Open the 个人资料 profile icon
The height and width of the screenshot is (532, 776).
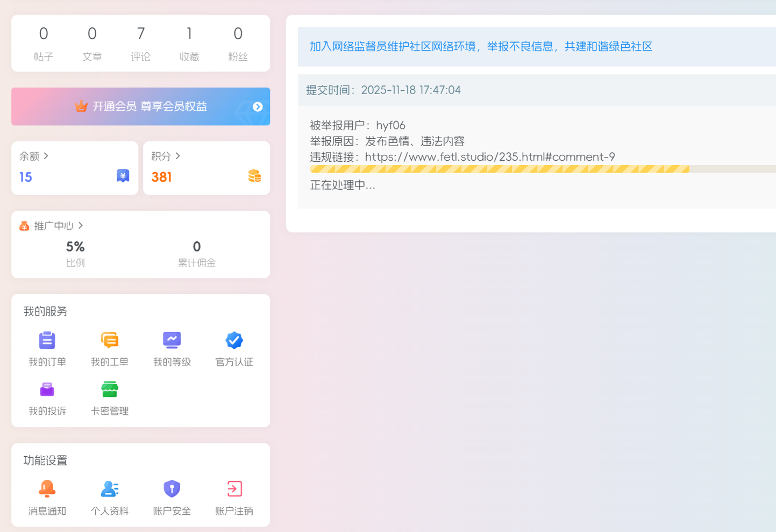click(x=109, y=489)
